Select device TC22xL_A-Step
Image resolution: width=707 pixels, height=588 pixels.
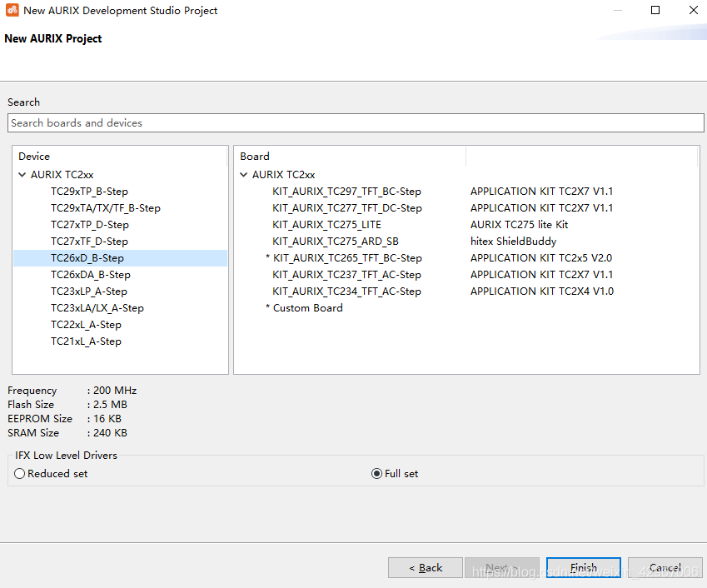(86, 325)
